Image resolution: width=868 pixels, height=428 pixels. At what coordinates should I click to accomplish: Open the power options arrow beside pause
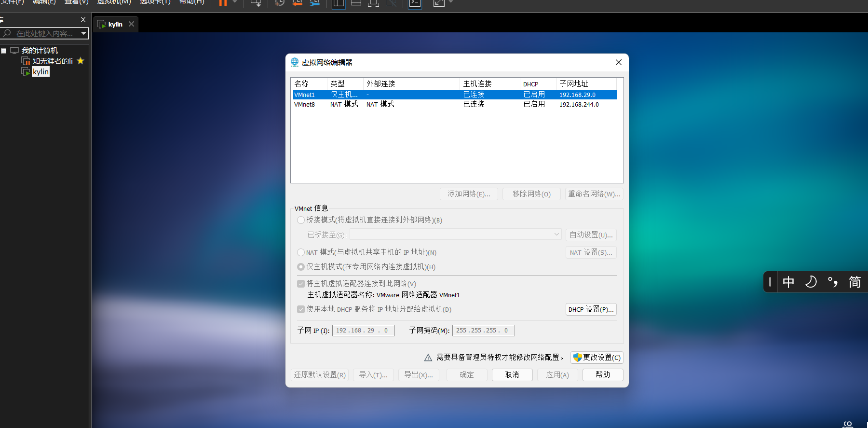235,2
